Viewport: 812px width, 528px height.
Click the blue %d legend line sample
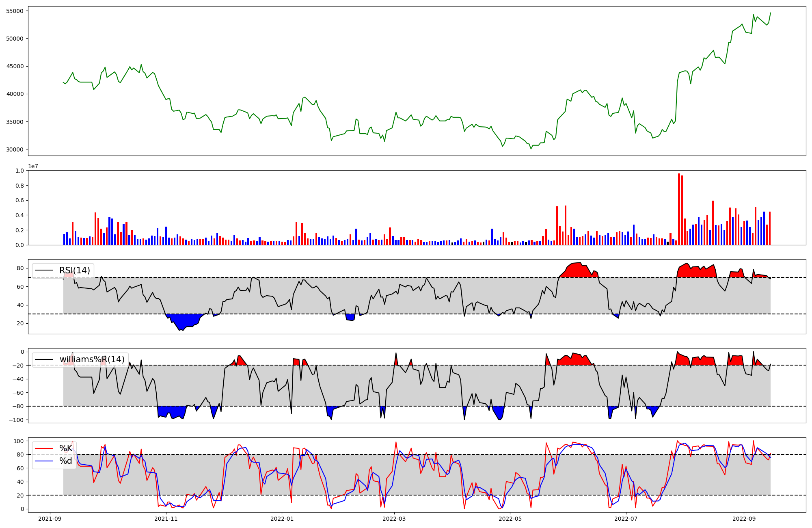click(x=44, y=461)
